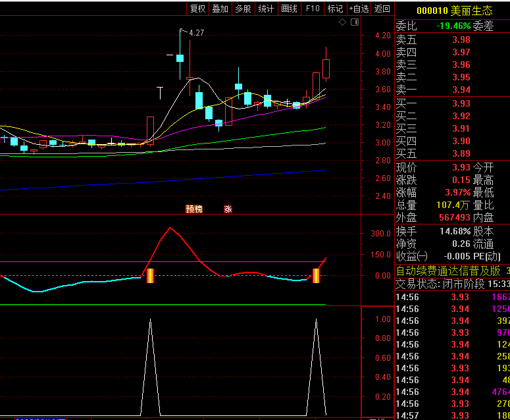The width and height of the screenshot is (510, 420).
Task: Click first white spike in bottom panel
Action: click(150, 367)
